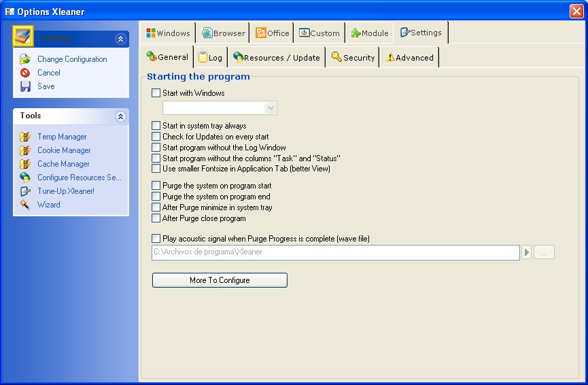Click the General subtab icon
Viewport: 588px width, 385px height.
click(x=152, y=56)
